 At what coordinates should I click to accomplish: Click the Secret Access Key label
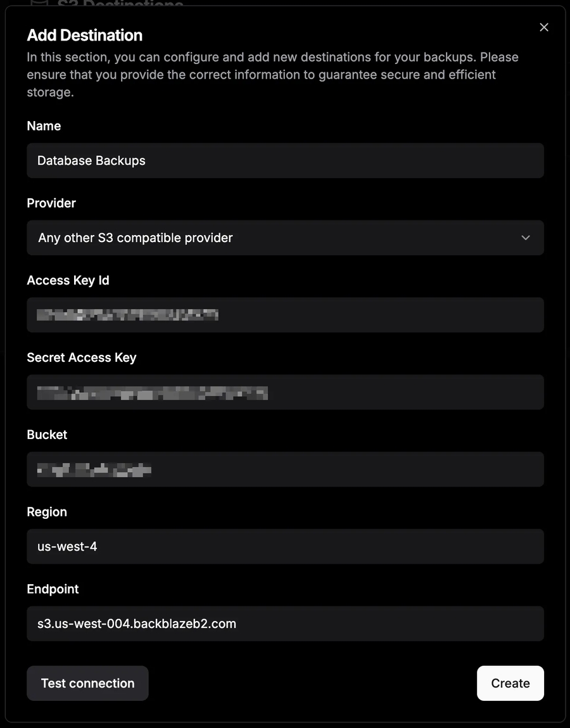pyautogui.click(x=82, y=357)
